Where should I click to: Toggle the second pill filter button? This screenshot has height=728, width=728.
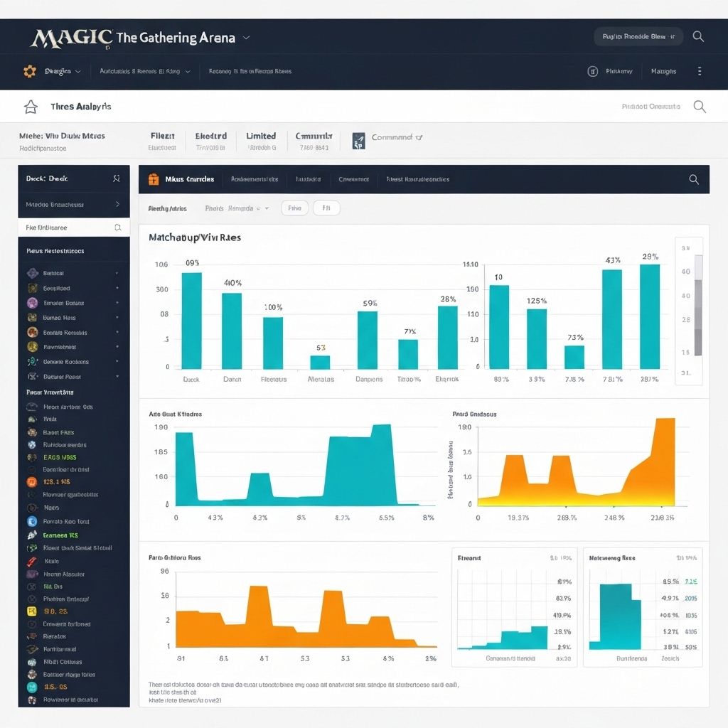coord(326,208)
